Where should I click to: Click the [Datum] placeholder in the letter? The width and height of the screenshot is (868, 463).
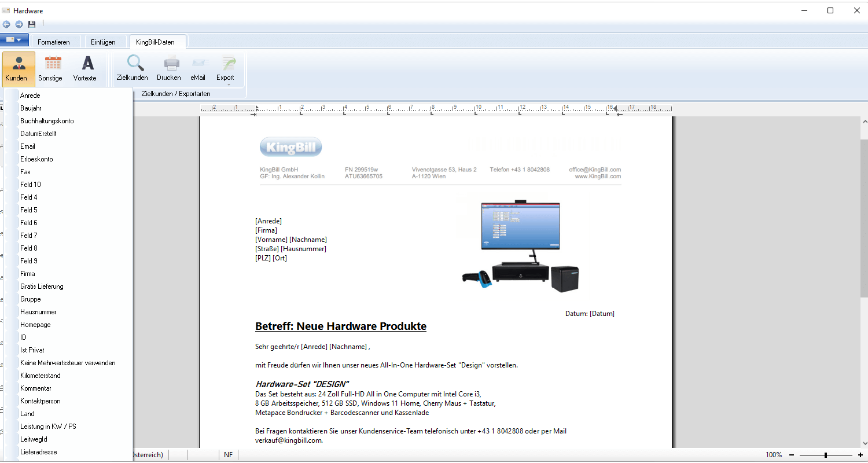[x=602, y=314]
